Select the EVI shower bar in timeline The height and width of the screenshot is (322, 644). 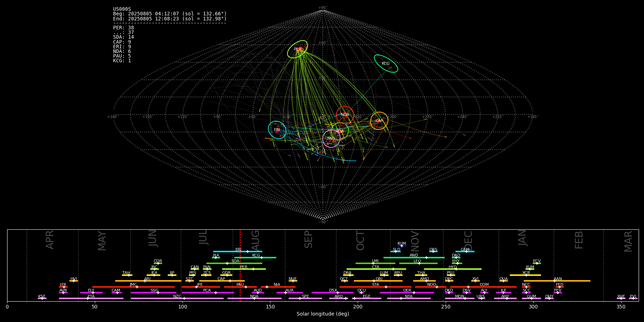click(x=633, y=298)
